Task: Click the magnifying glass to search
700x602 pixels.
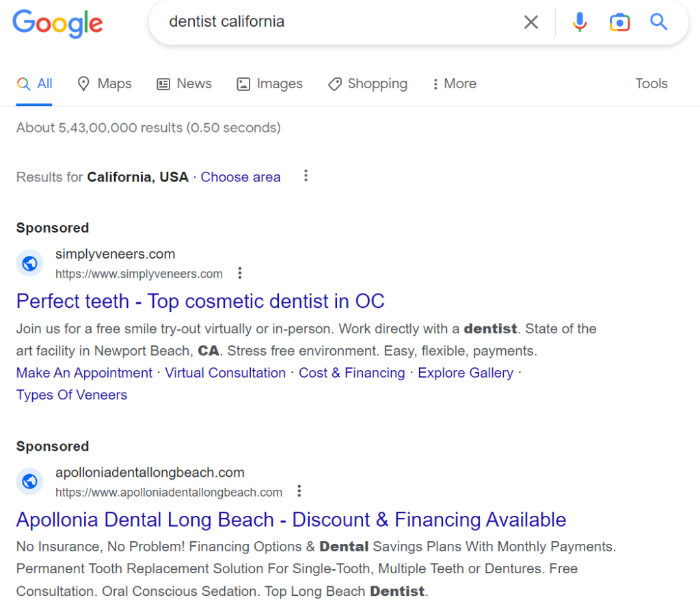Action: point(658,21)
